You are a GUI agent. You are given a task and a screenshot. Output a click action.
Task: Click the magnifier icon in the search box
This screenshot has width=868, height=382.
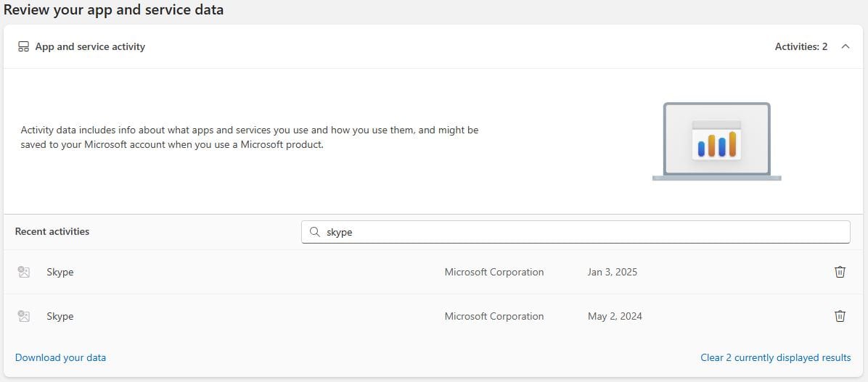[x=315, y=232]
